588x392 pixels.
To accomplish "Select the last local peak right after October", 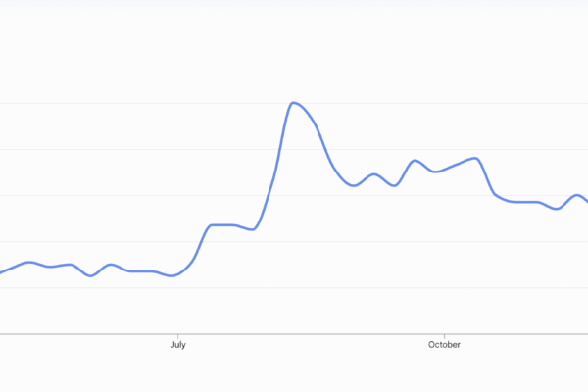I will (475, 158).
